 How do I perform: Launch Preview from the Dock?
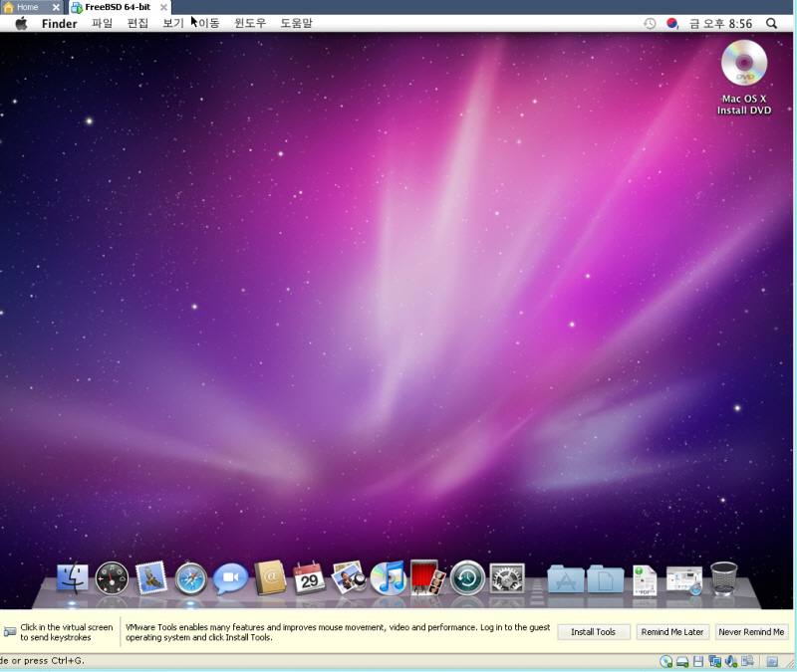[x=349, y=577]
